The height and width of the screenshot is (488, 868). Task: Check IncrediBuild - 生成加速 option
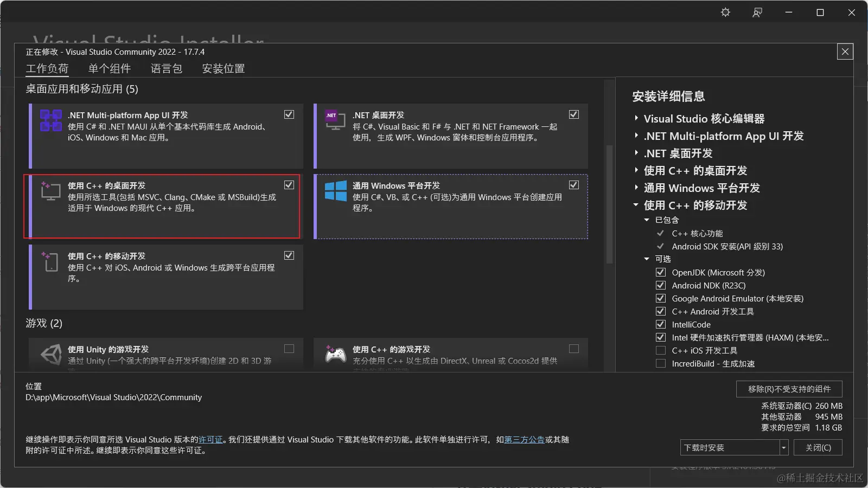[661, 363]
